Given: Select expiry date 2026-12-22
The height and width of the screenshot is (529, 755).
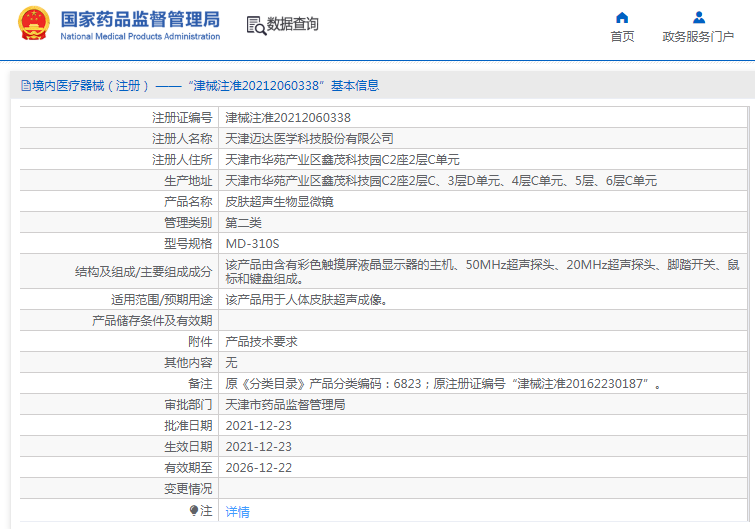Looking at the screenshot, I should coord(259,468).
